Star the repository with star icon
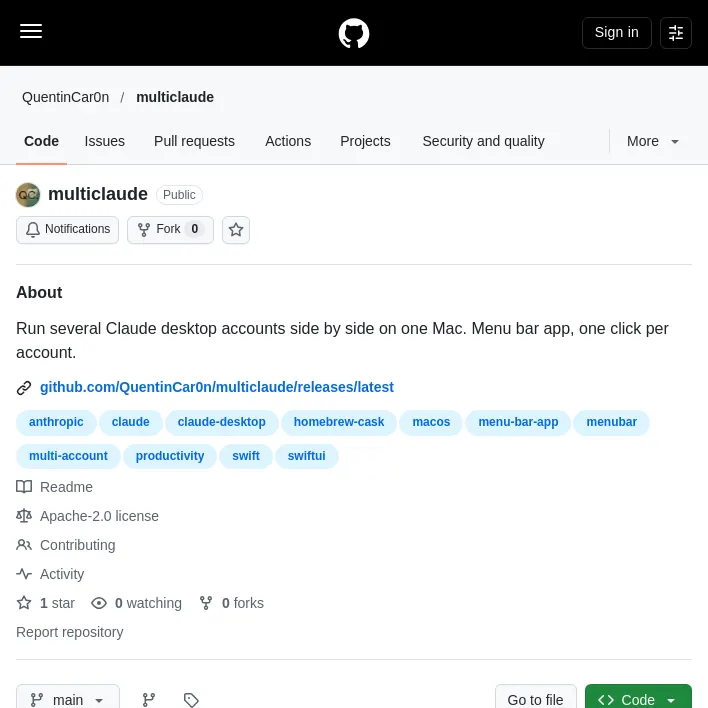This screenshot has width=708, height=708. pos(236,230)
